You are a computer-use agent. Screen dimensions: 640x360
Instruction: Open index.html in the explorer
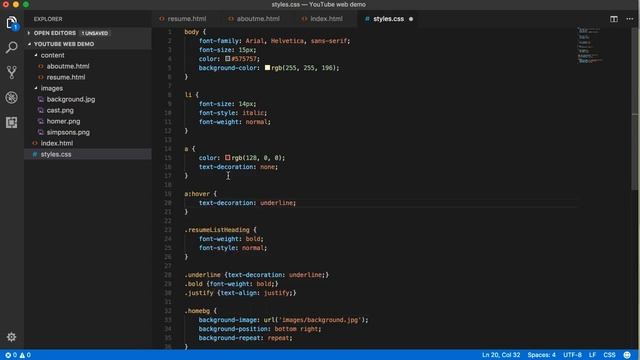pyautogui.click(x=57, y=143)
